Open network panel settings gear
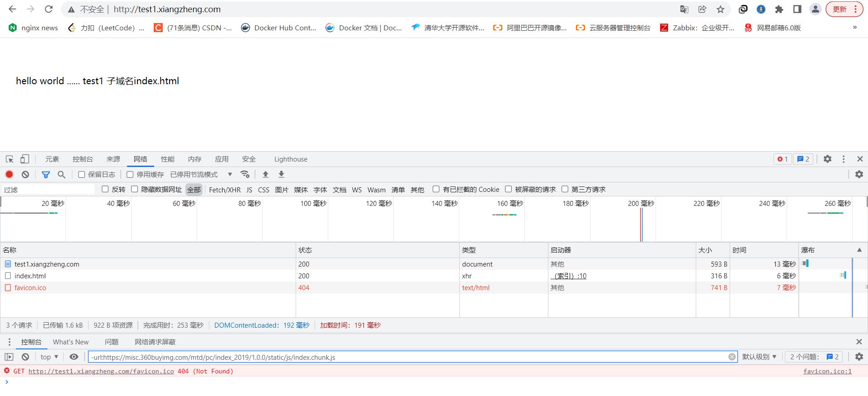 pyautogui.click(x=859, y=174)
